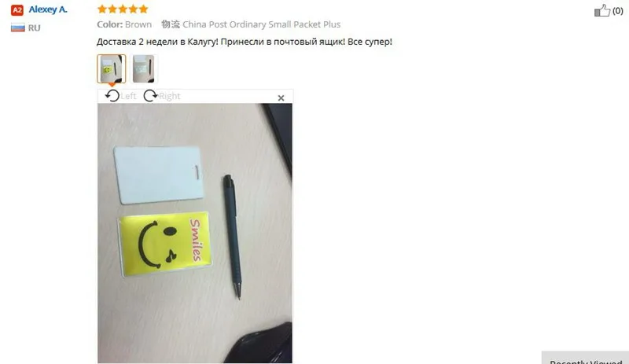Click the Color: Brown label
Screen dimensions: 629x364
124,24
